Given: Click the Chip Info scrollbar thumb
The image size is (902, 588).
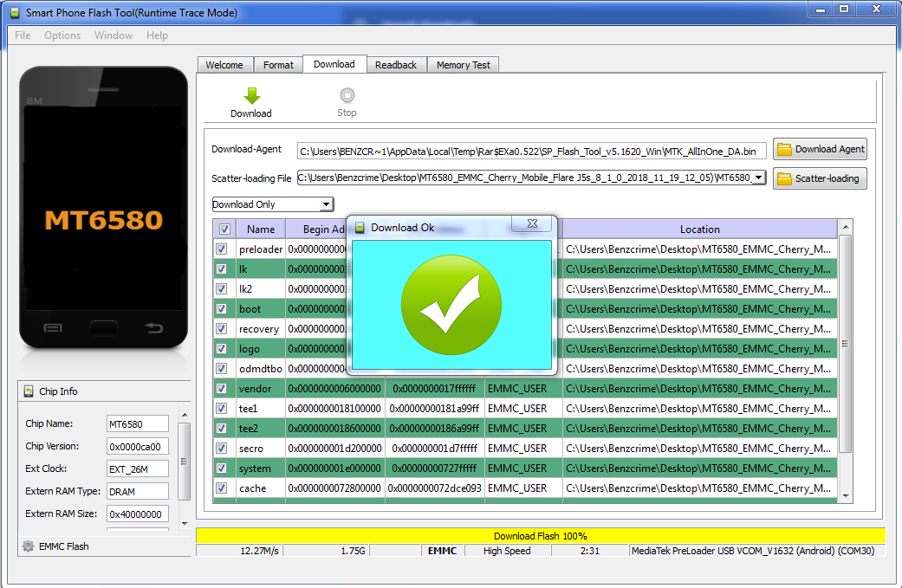Looking at the screenshot, I should coord(184,461).
